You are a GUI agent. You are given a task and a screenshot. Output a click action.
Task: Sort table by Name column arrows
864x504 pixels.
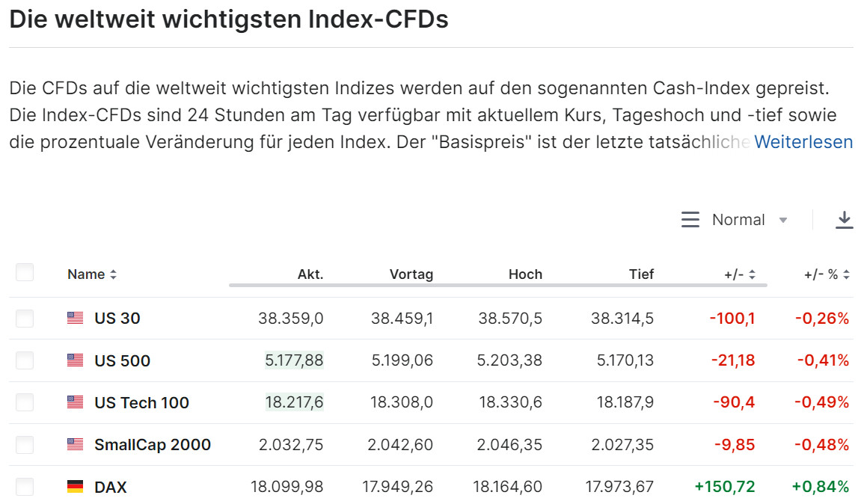pyautogui.click(x=113, y=274)
